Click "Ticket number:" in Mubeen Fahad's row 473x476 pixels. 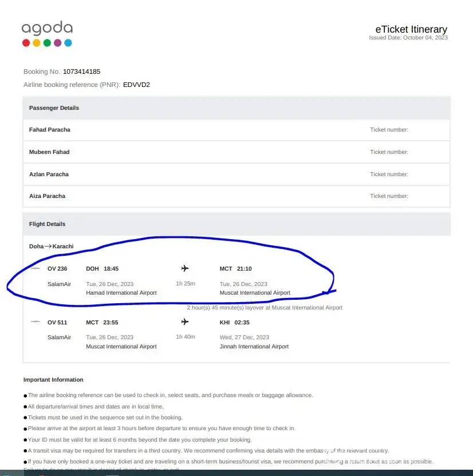389,152
